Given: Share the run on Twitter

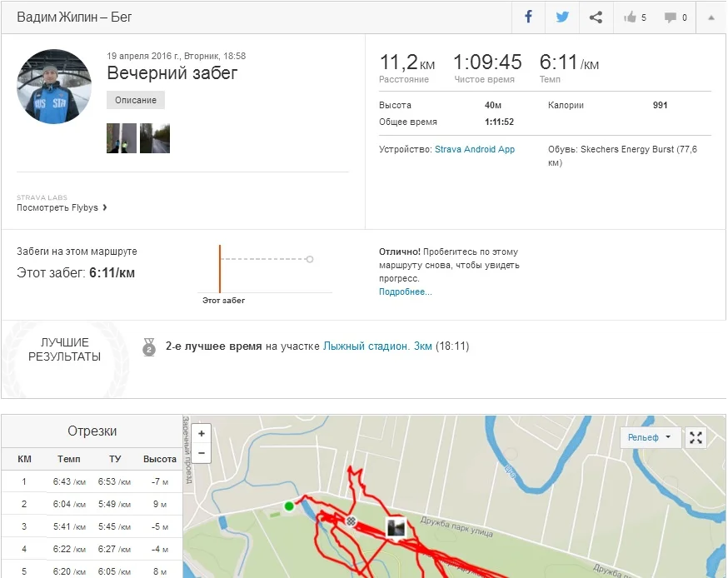Looking at the screenshot, I should (562, 17).
